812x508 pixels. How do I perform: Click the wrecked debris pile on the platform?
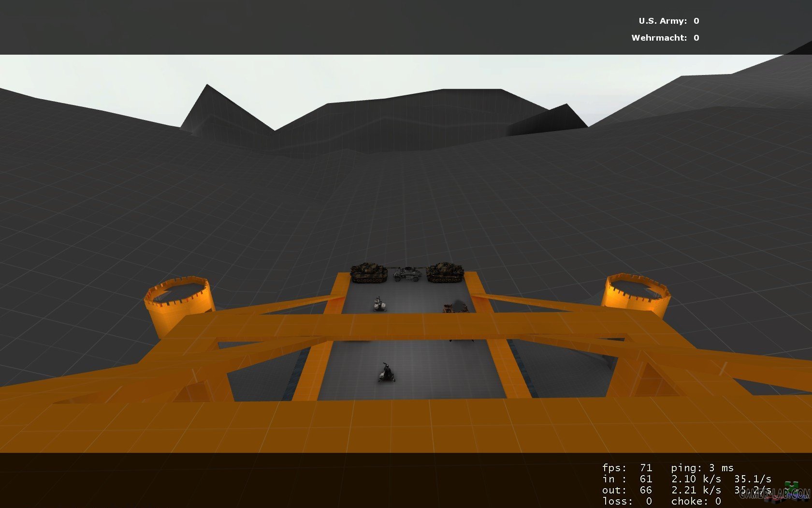pyautogui.click(x=456, y=307)
